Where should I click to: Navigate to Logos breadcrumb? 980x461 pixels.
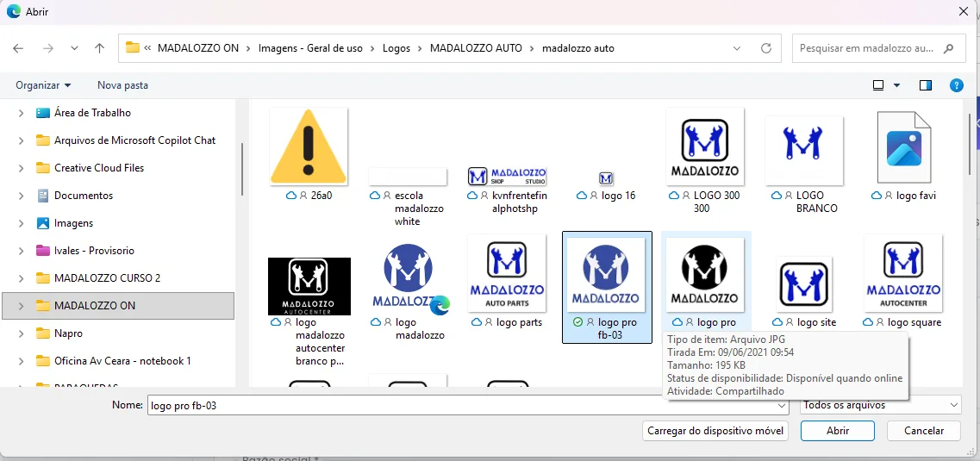(x=396, y=48)
